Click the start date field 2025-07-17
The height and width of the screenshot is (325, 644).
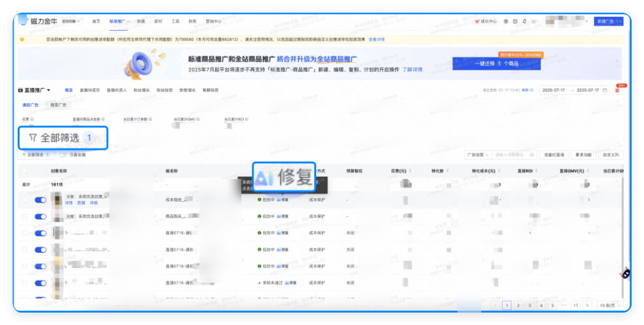[553, 91]
